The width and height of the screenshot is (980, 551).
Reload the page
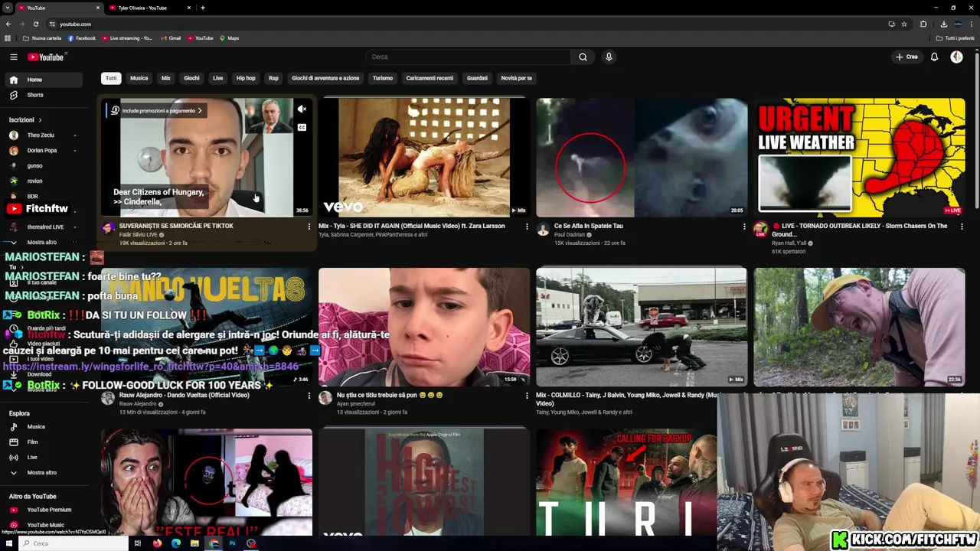(38, 24)
